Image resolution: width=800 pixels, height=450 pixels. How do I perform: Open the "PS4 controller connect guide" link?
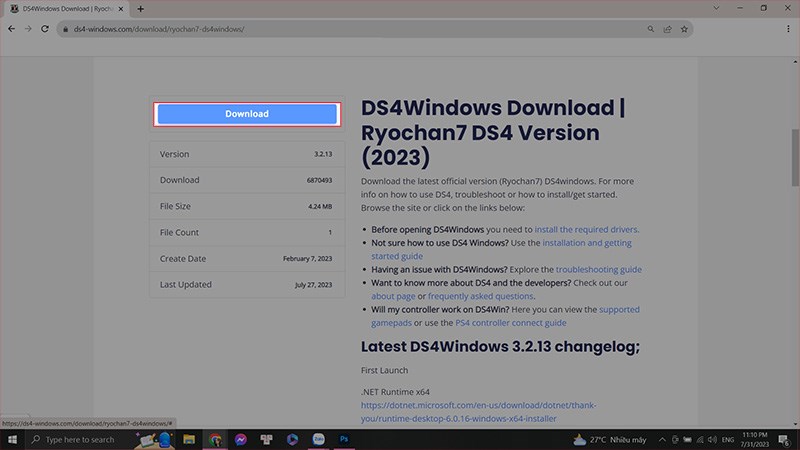click(x=511, y=323)
